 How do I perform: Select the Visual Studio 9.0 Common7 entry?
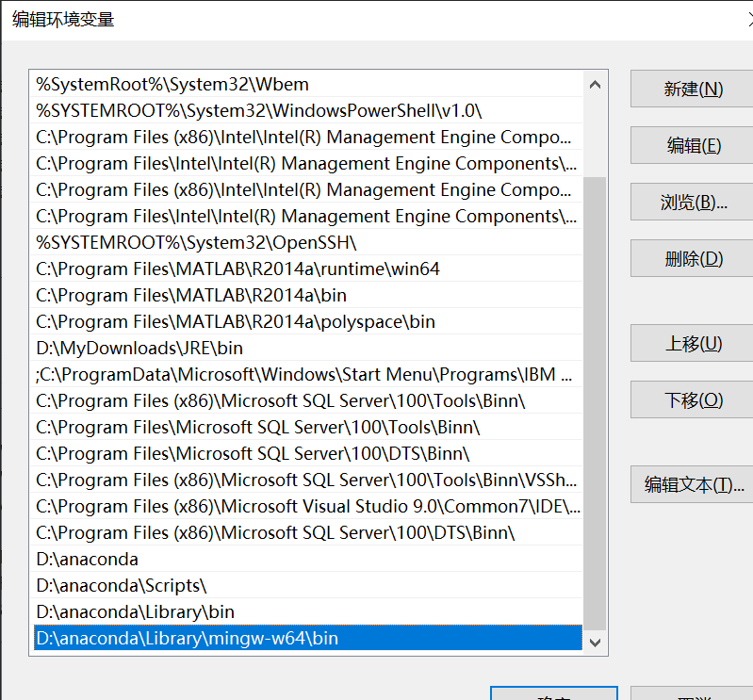coord(307,507)
